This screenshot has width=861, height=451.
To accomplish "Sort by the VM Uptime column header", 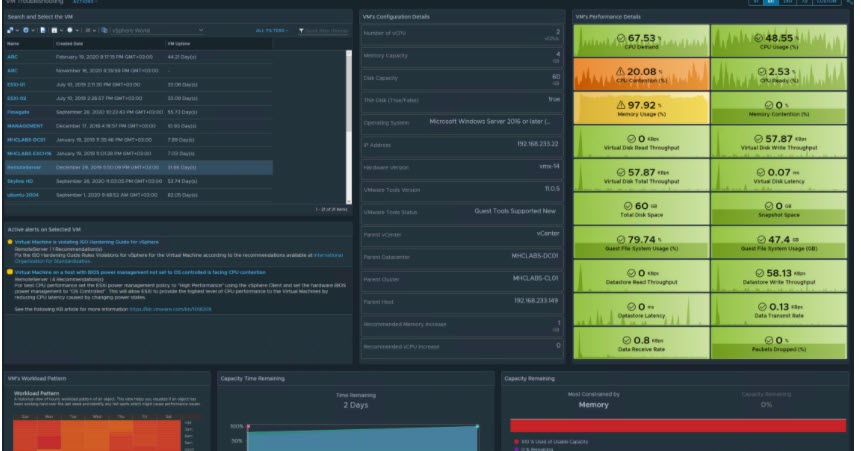I will [180, 44].
